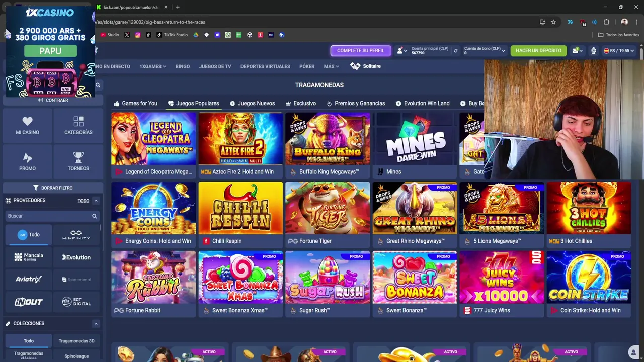Open the Categorías grid menu
Viewport: 644px width, 362px height.
[78, 125]
